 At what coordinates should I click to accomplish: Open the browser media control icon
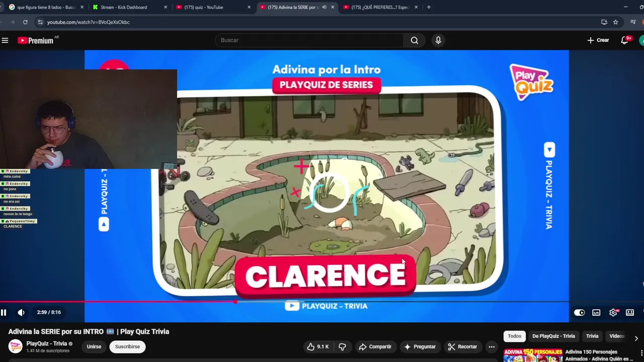[633, 22]
